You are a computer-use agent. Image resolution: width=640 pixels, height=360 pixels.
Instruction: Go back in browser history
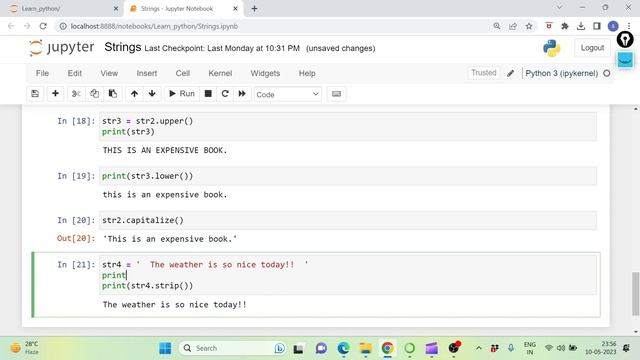(11, 26)
